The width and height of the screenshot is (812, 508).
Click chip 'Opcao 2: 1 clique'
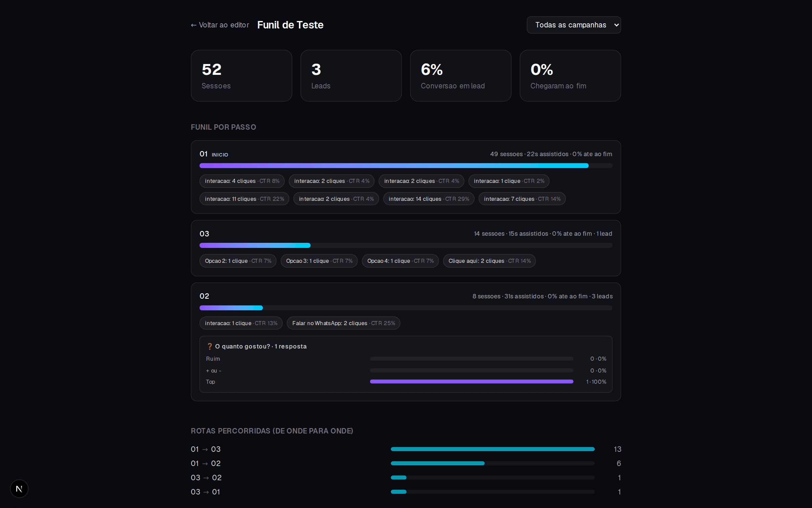coord(238,261)
